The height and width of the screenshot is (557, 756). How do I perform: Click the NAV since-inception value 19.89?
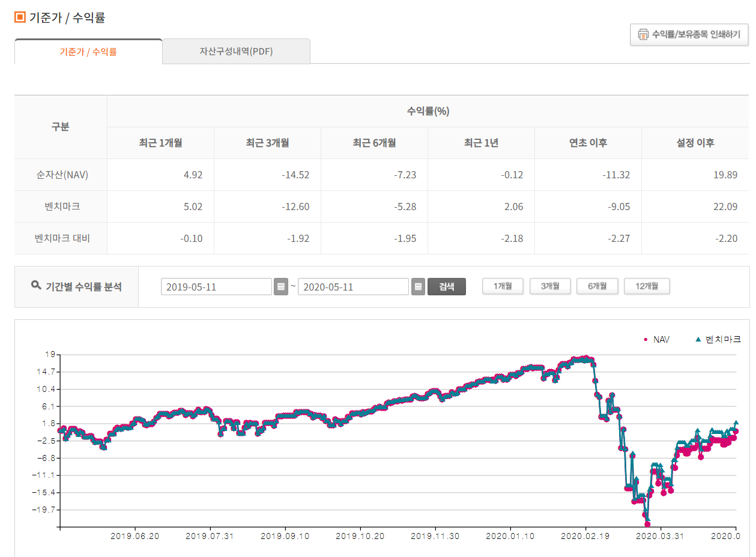(725, 175)
